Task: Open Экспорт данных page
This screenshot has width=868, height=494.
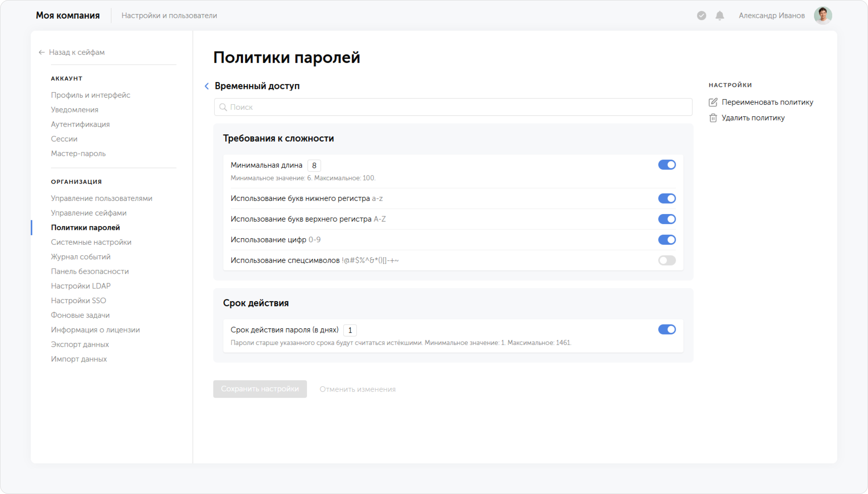Action: (x=80, y=344)
